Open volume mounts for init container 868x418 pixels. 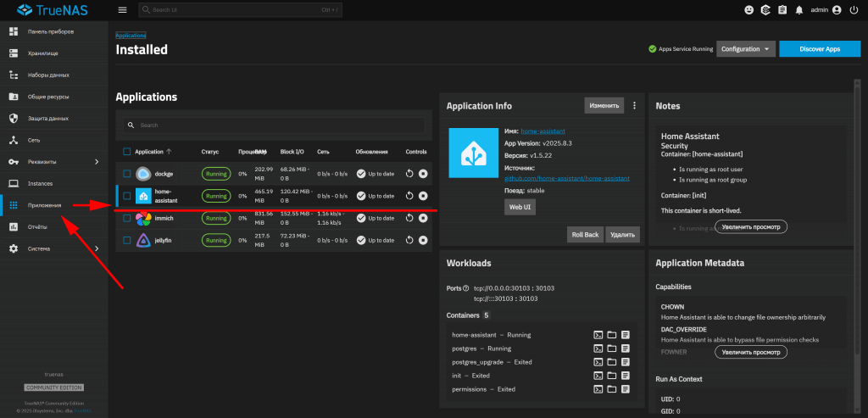(x=612, y=376)
